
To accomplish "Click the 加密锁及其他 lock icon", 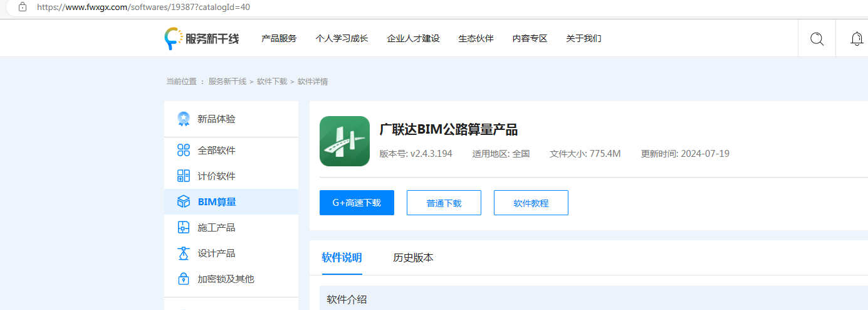I will click(x=184, y=279).
